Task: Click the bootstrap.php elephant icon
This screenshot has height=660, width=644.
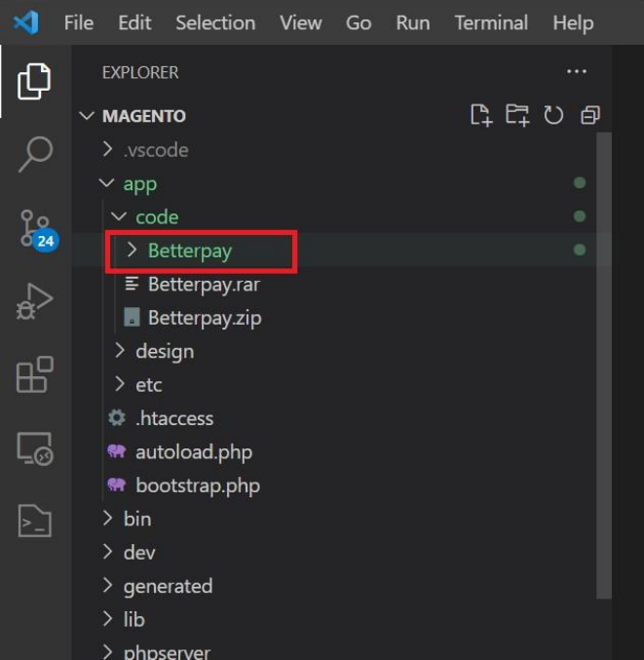Action: click(x=117, y=485)
